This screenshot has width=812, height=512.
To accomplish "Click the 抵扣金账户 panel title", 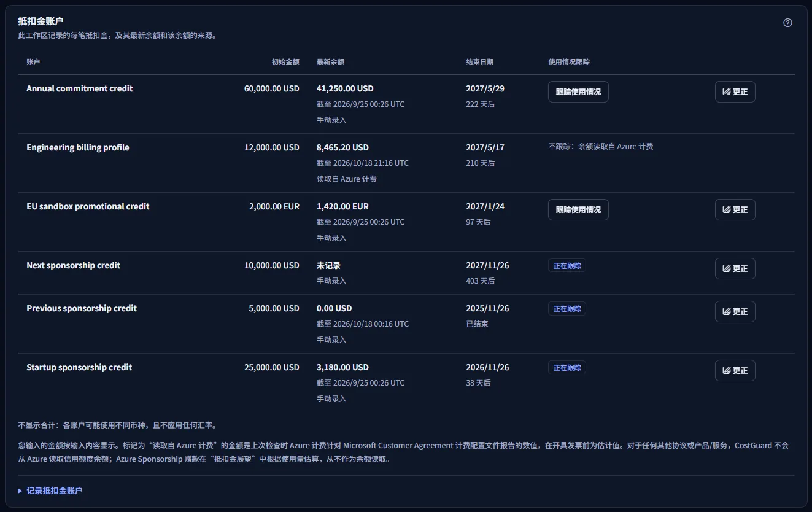I will (41, 21).
